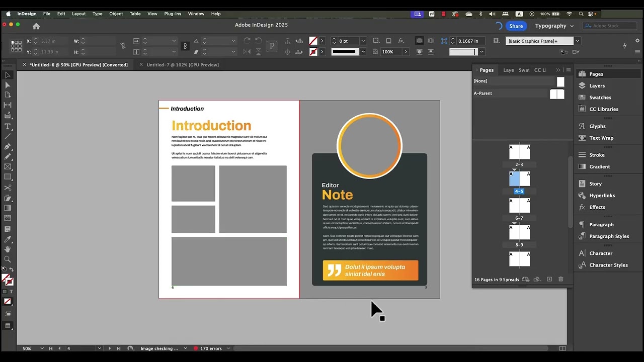644x362 pixels.
Task: Select the Gradient Swatch tool
Action: point(8,208)
